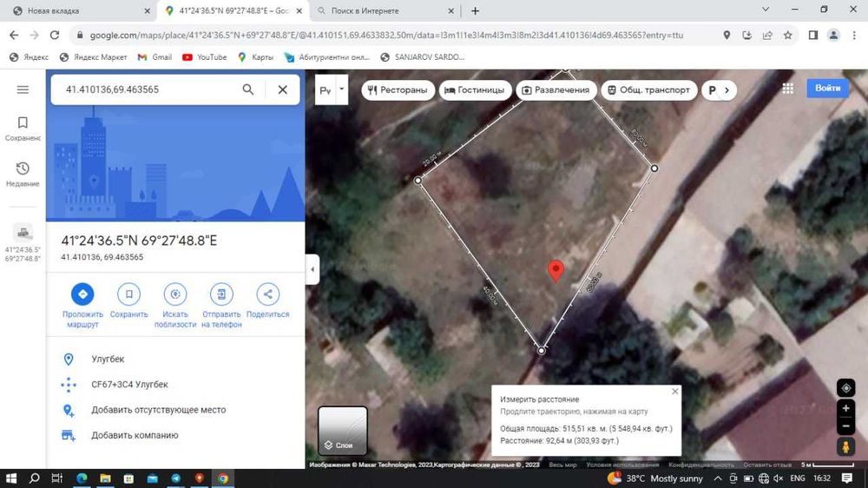Open the Google Maps hamburger menu
This screenshot has width=868, height=488.
[23, 89]
